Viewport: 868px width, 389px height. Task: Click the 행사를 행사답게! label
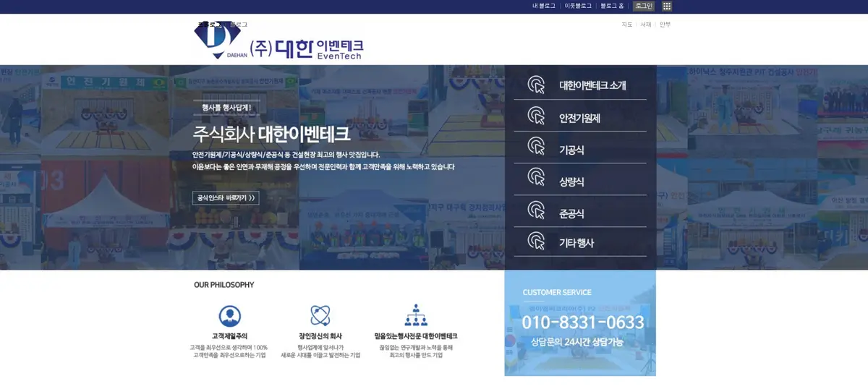(226, 107)
